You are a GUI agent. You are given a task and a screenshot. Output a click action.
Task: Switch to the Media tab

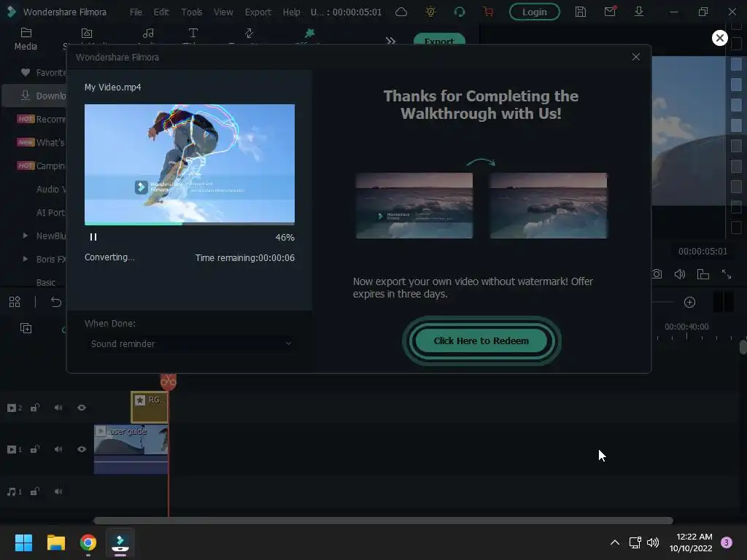[26, 39]
